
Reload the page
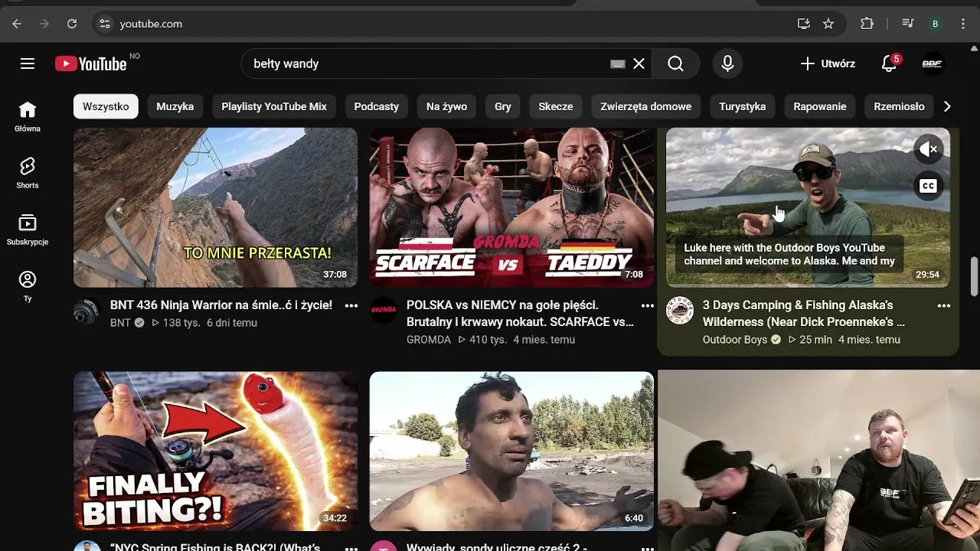[72, 24]
